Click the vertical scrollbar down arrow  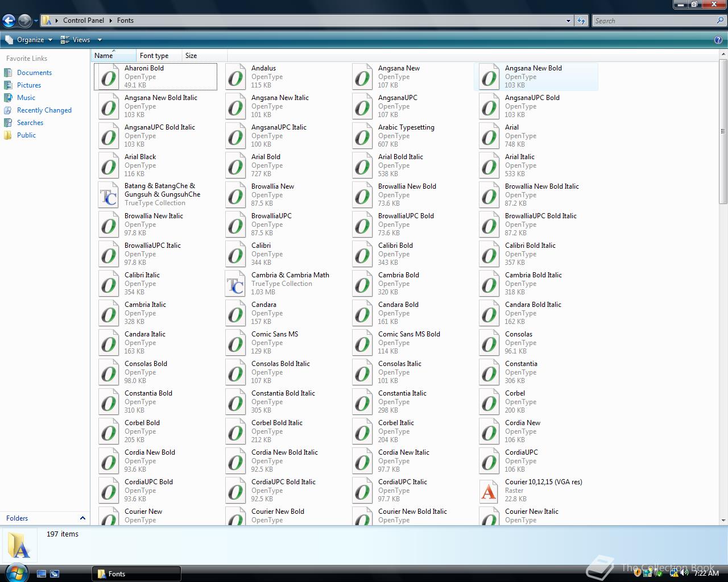coord(723,520)
